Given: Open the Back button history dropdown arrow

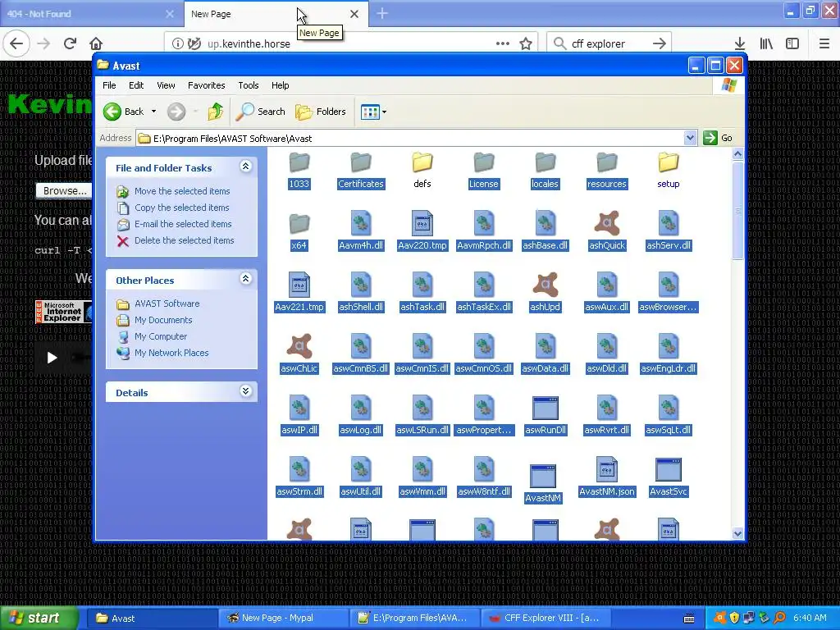Looking at the screenshot, I should (x=153, y=112).
